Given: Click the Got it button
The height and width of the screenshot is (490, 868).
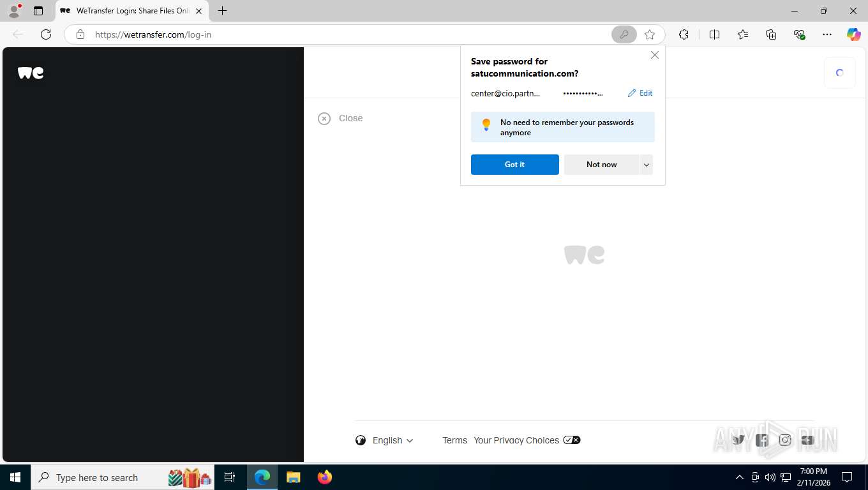Looking at the screenshot, I should coord(515,165).
